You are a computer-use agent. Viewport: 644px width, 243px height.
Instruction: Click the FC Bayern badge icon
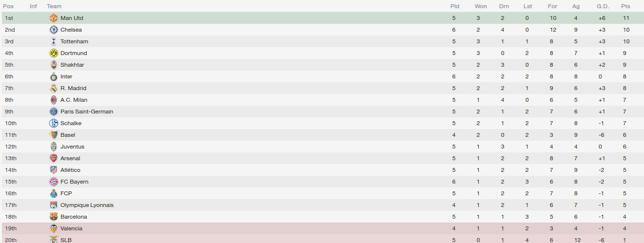54,182
